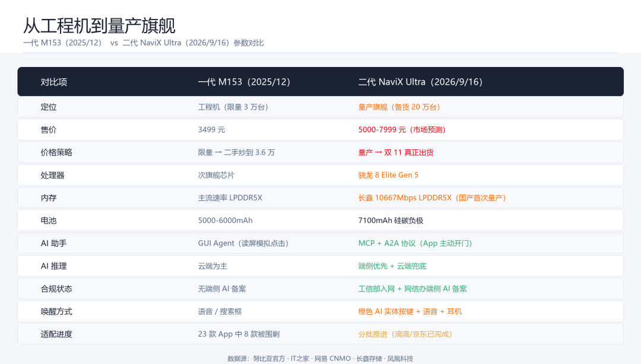This screenshot has width=641, height=364.
Task: Click the row label 内存
Action: (x=49, y=198)
